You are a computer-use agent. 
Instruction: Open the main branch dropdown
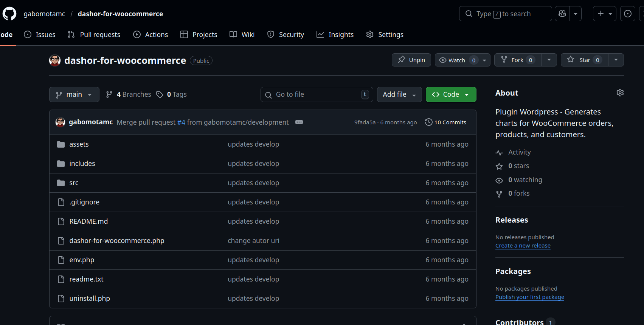pos(74,94)
